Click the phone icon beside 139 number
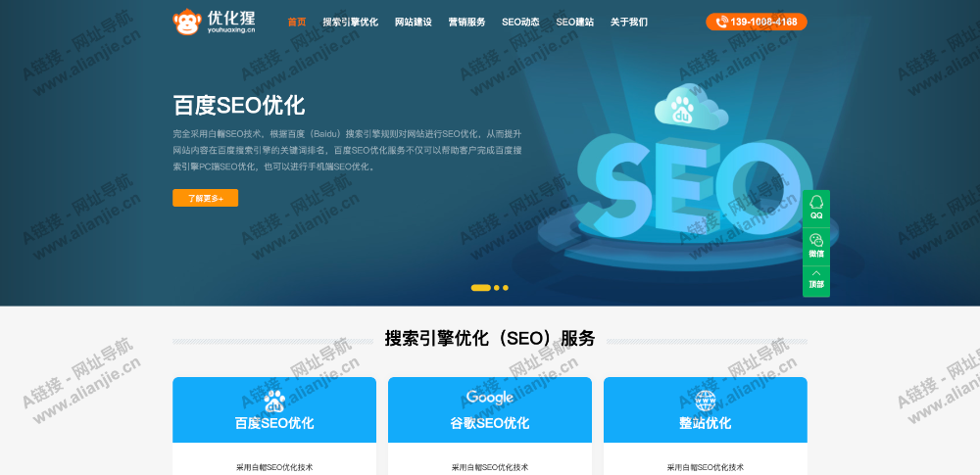This screenshot has width=980, height=475. point(721,22)
